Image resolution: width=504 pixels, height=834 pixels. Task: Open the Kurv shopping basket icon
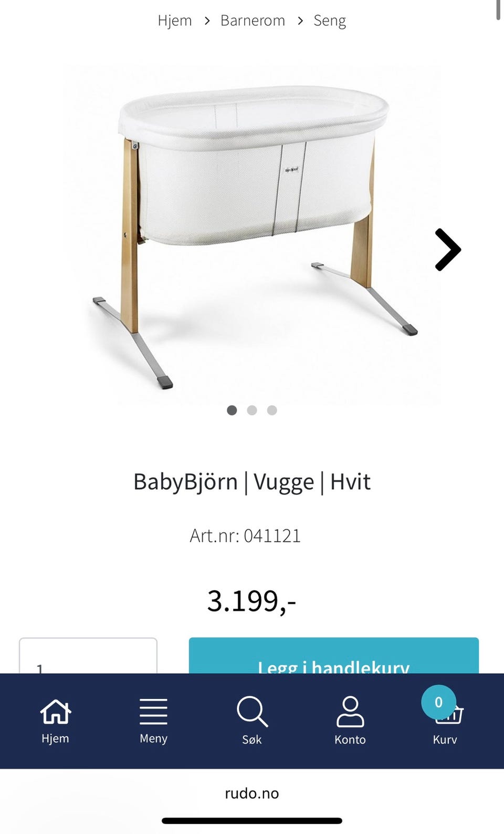tap(449, 714)
